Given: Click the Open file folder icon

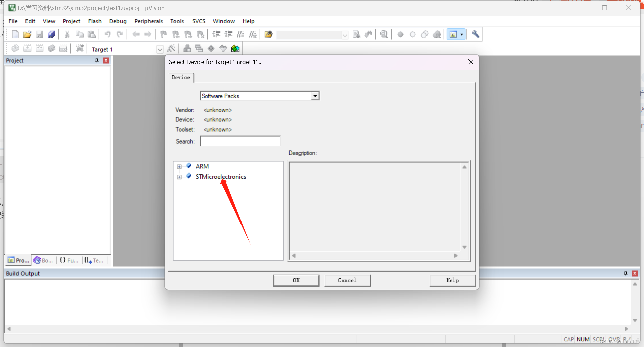Looking at the screenshot, I should pyautogui.click(x=27, y=34).
